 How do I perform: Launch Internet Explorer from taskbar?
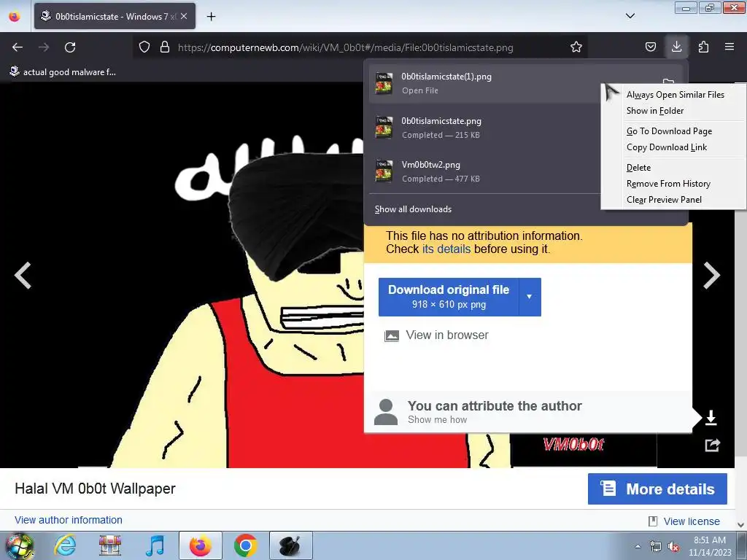pos(65,545)
